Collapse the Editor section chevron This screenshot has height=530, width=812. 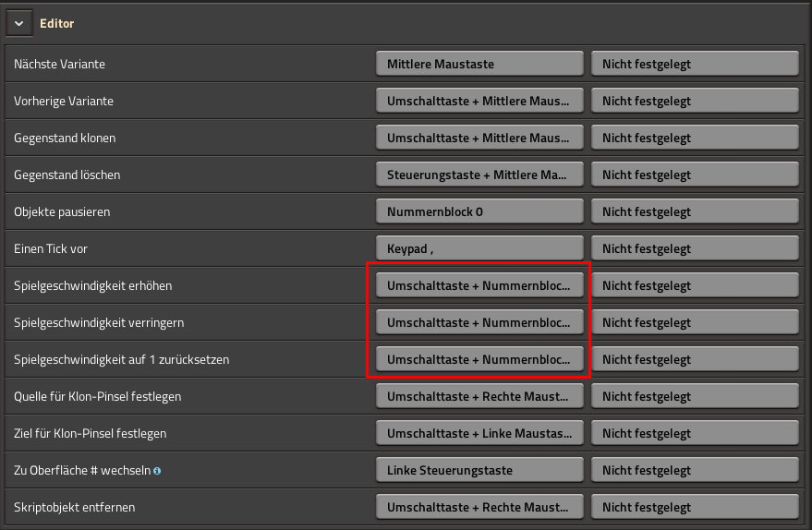click(x=18, y=23)
